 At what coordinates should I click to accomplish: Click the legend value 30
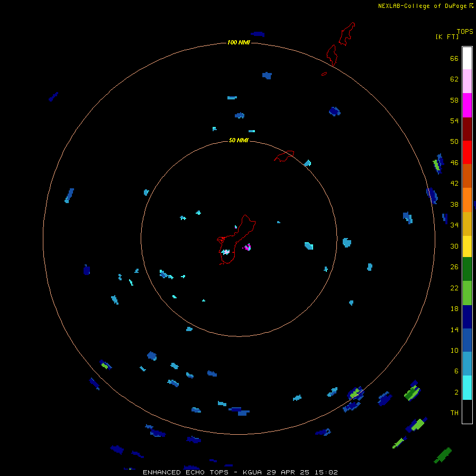(454, 246)
